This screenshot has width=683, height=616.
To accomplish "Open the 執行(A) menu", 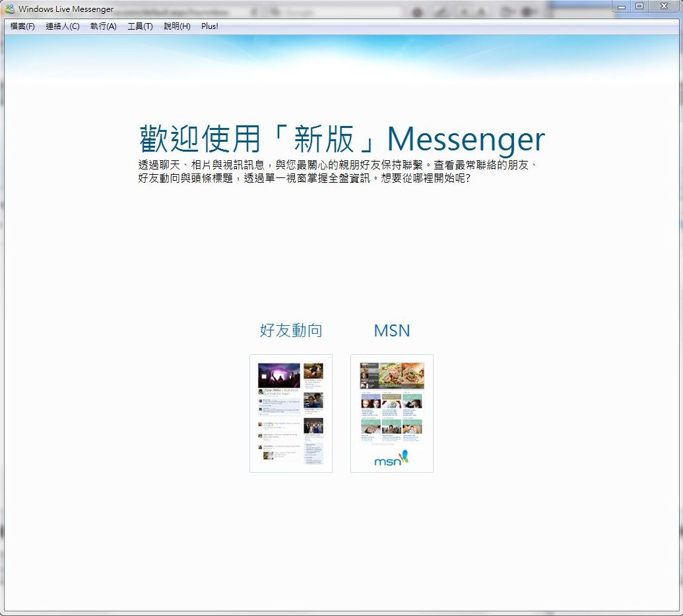I will (x=103, y=26).
